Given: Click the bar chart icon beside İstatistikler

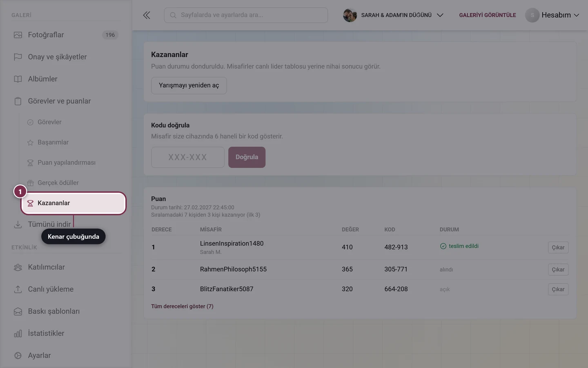Looking at the screenshot, I should (18, 333).
